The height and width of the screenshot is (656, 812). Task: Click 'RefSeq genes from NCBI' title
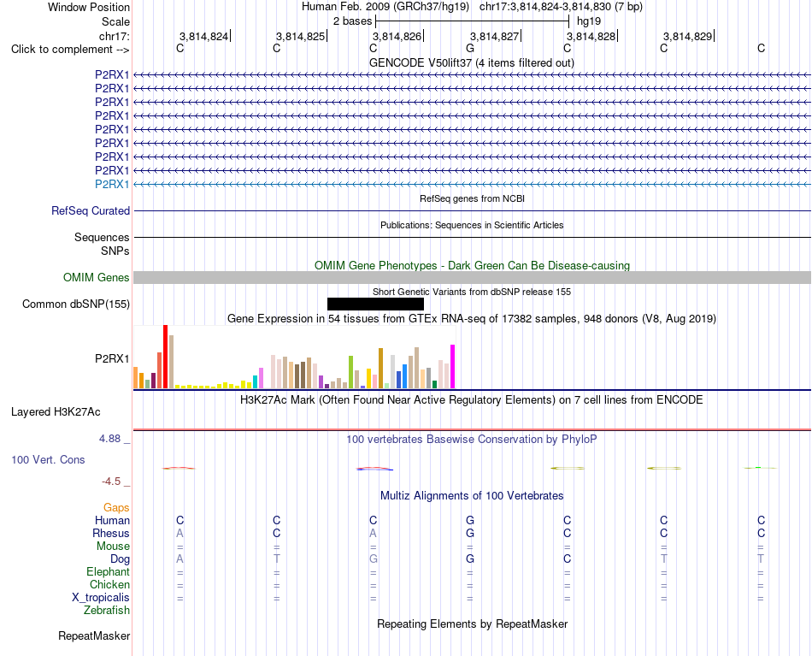coord(472,198)
